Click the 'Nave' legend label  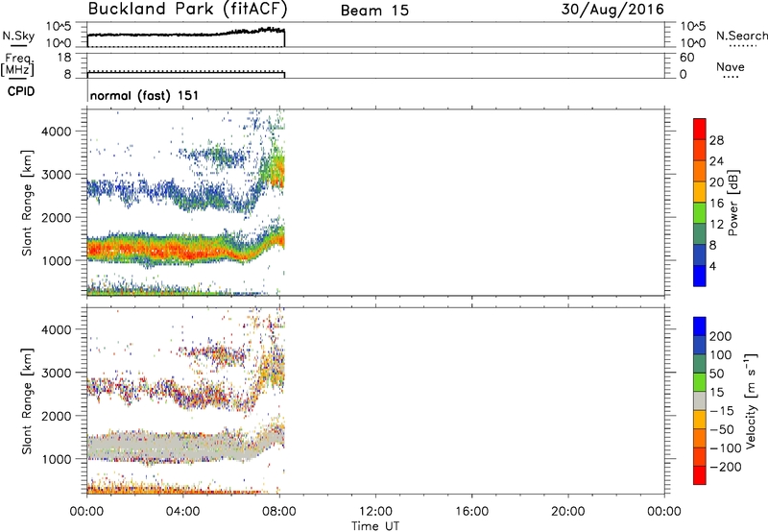pyautogui.click(x=731, y=66)
